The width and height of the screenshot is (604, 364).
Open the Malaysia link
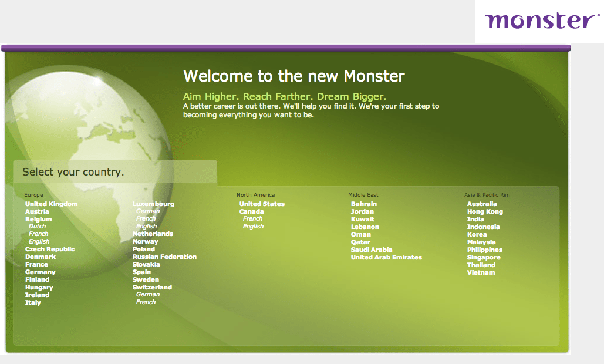pos(481,242)
